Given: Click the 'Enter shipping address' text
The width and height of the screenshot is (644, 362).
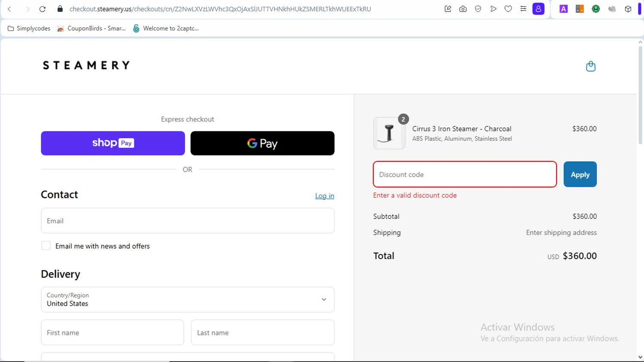Looking at the screenshot, I should click(561, 233).
